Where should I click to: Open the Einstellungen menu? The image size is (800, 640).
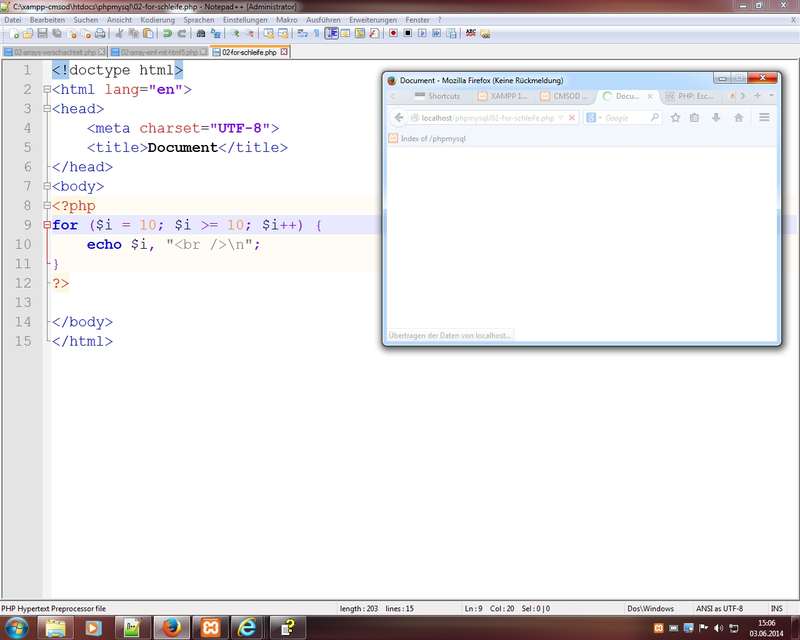tap(245, 19)
